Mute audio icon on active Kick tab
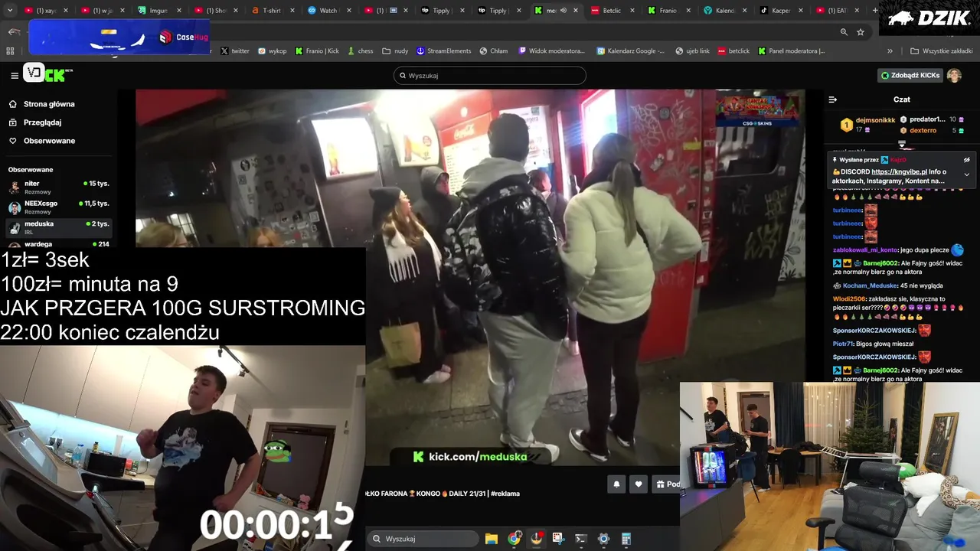This screenshot has height=551, width=980. [563, 11]
